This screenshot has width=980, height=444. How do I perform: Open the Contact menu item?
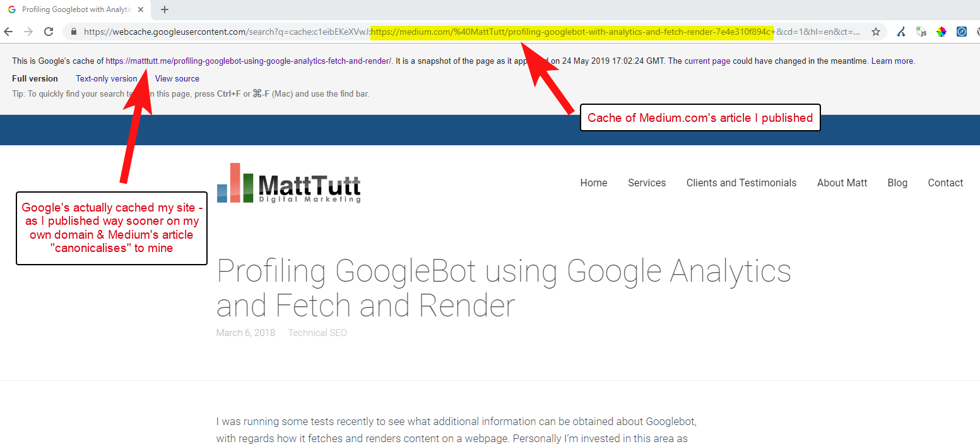coord(945,183)
